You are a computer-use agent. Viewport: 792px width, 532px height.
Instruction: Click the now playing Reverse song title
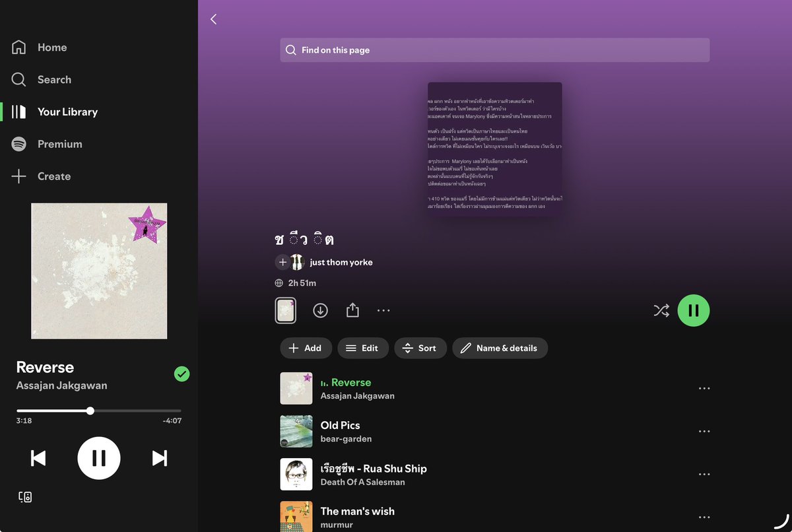click(45, 367)
